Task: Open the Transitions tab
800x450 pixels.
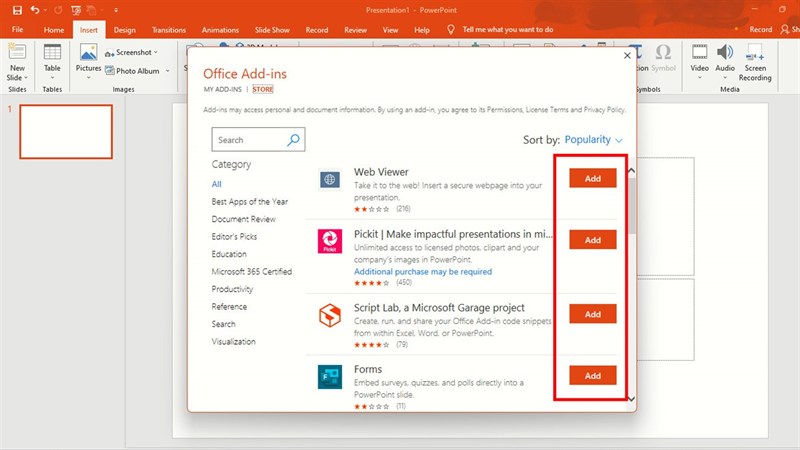Action: pyautogui.click(x=169, y=30)
